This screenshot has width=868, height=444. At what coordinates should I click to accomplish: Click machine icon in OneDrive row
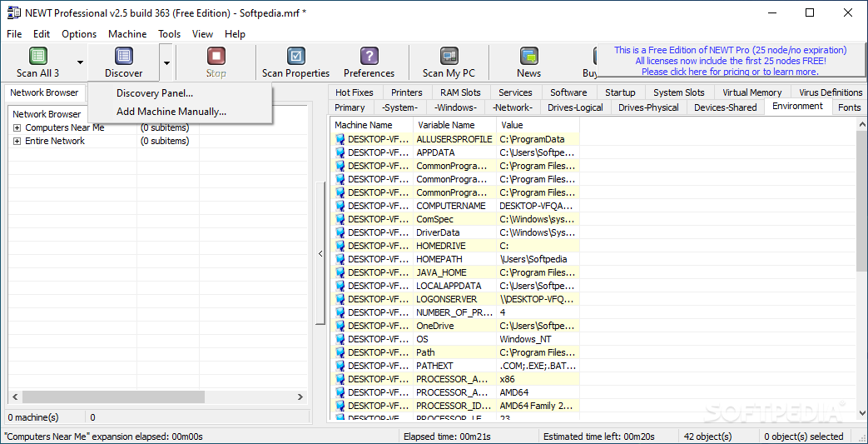[x=340, y=326]
